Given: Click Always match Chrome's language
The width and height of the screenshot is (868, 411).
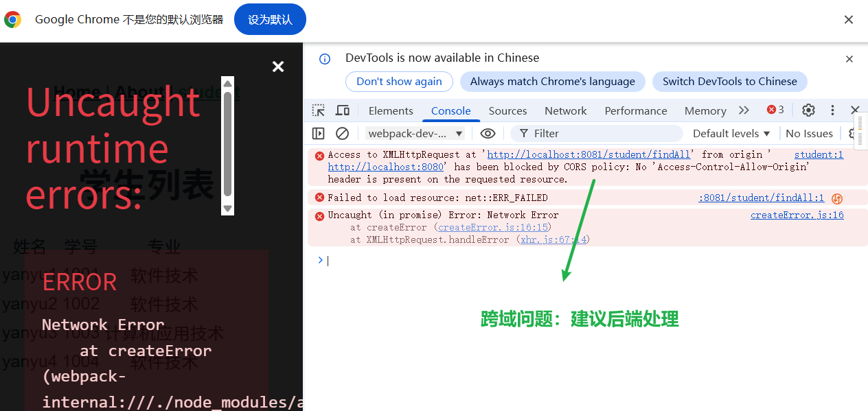Looking at the screenshot, I should click(553, 81).
